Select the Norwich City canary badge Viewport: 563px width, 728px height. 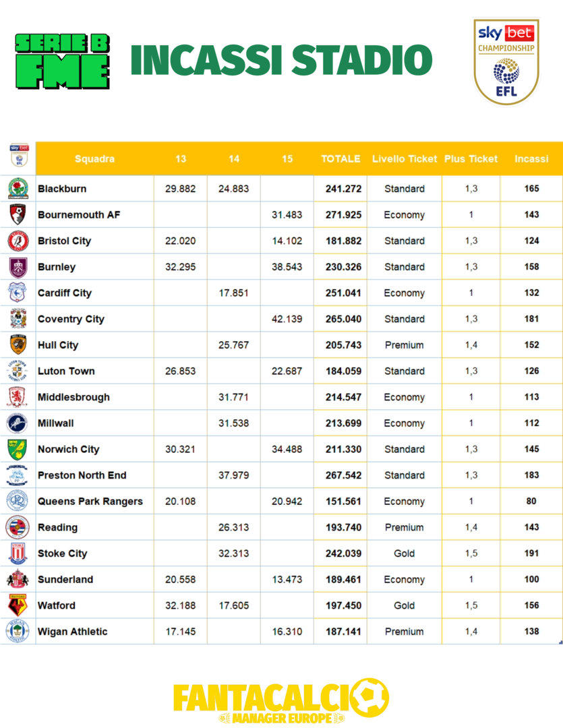[x=18, y=450]
